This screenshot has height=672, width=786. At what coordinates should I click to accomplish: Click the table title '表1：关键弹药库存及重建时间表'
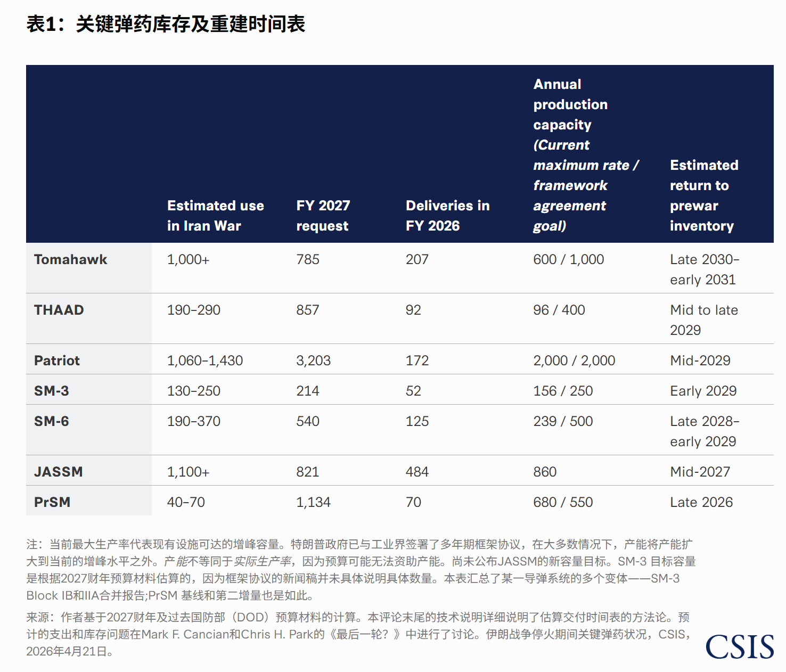[x=166, y=24]
